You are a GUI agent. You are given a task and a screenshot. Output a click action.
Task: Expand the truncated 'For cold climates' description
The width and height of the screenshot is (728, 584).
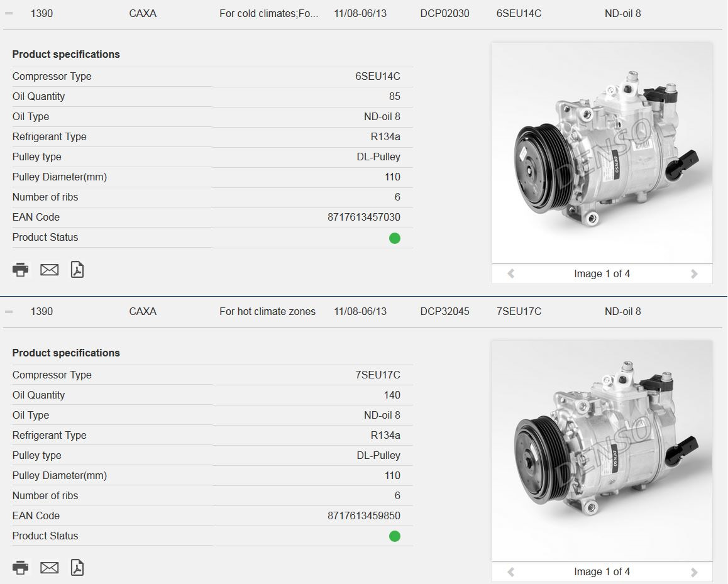coord(268,13)
